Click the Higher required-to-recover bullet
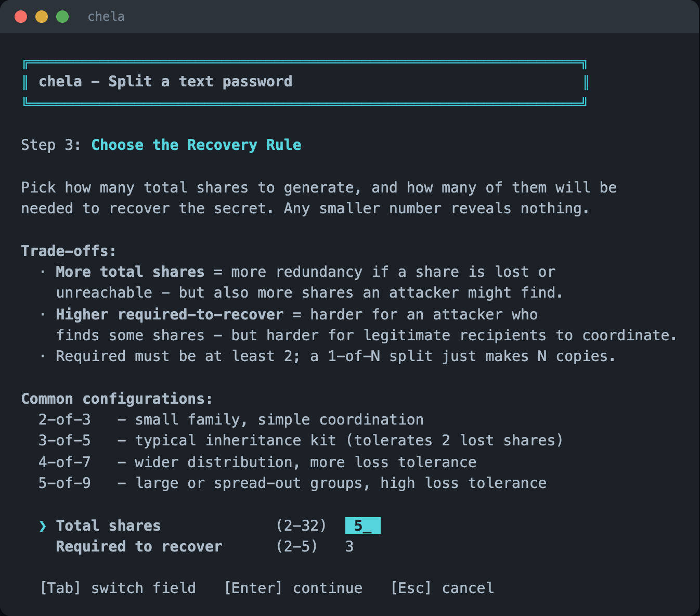This screenshot has width=700, height=616. 359,325
